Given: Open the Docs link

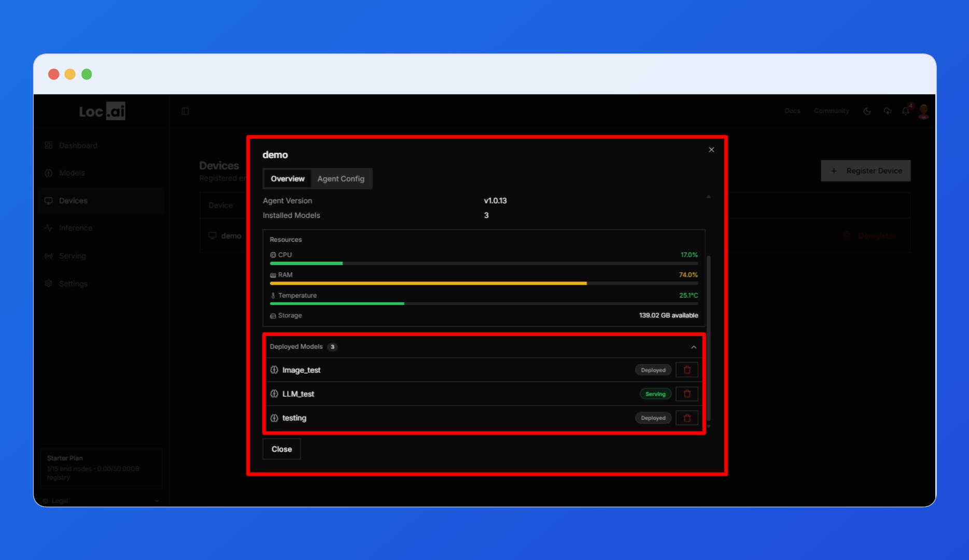Looking at the screenshot, I should [792, 111].
